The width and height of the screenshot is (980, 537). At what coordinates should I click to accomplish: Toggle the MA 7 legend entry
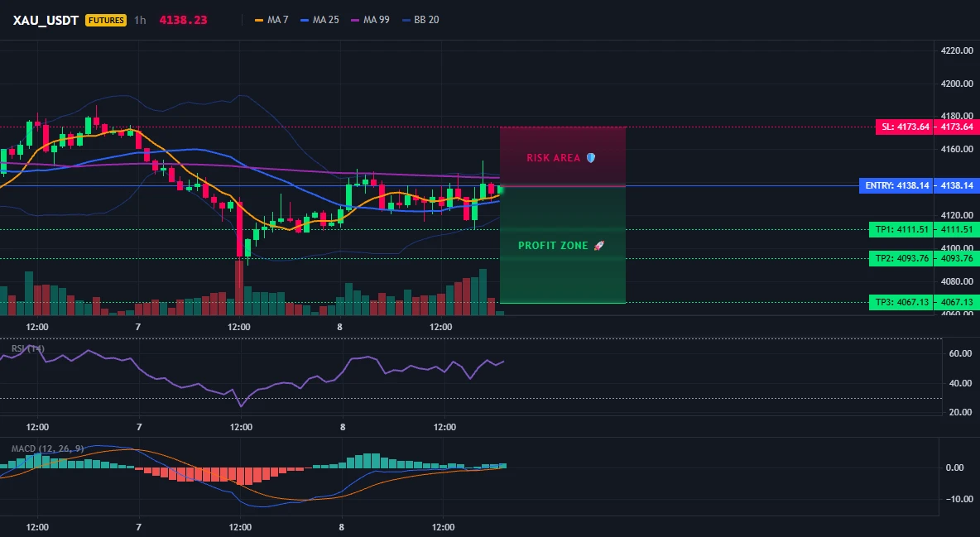(271, 20)
